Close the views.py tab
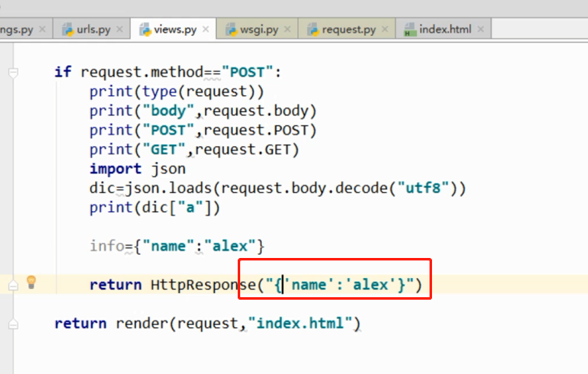 coord(205,29)
